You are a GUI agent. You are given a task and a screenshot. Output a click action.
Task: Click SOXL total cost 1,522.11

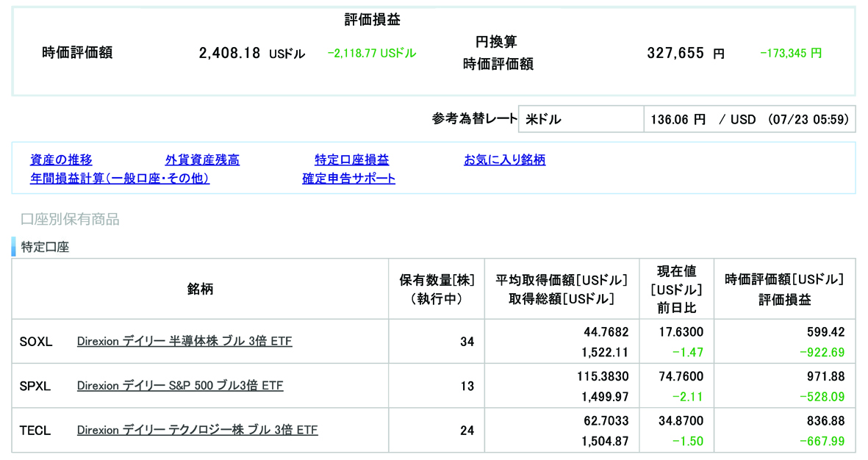click(x=605, y=352)
